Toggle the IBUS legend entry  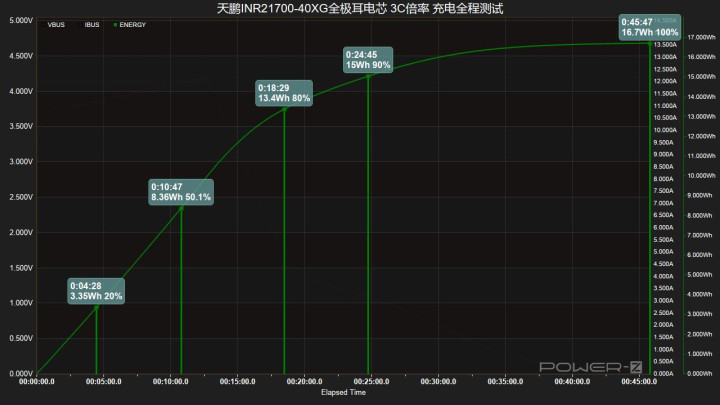[x=89, y=25]
